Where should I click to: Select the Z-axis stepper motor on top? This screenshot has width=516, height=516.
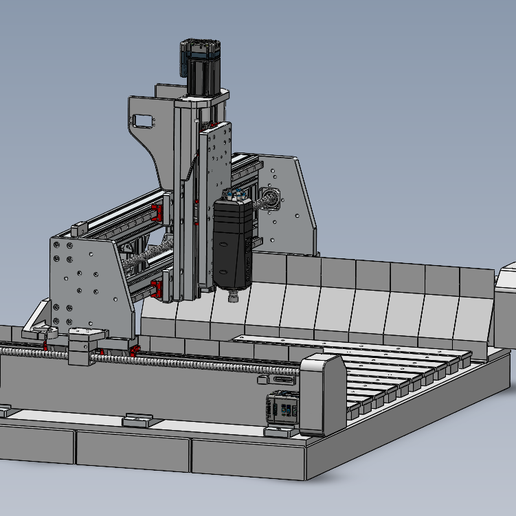pos(201,68)
